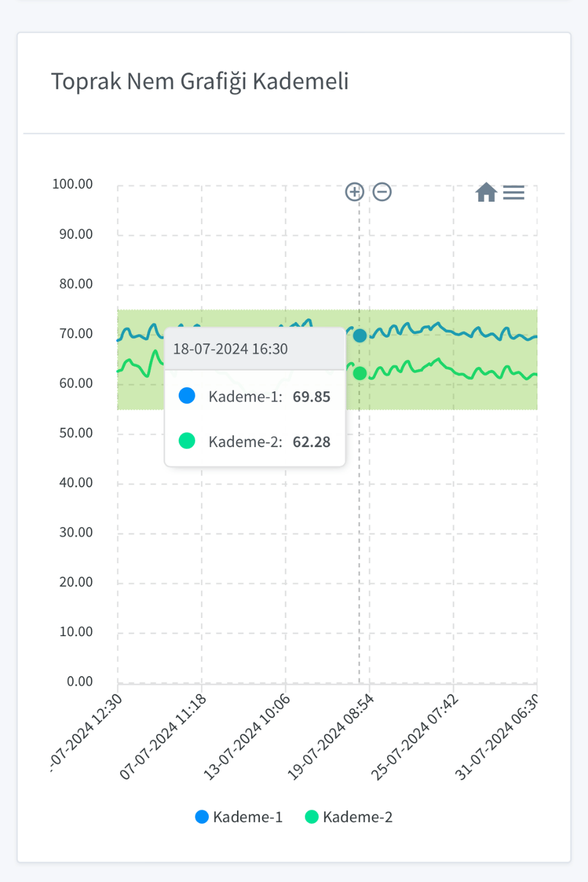Click the chart title Toprak Nem Grafiği Kademeli
This screenshot has height=882, width=588.
[200, 82]
